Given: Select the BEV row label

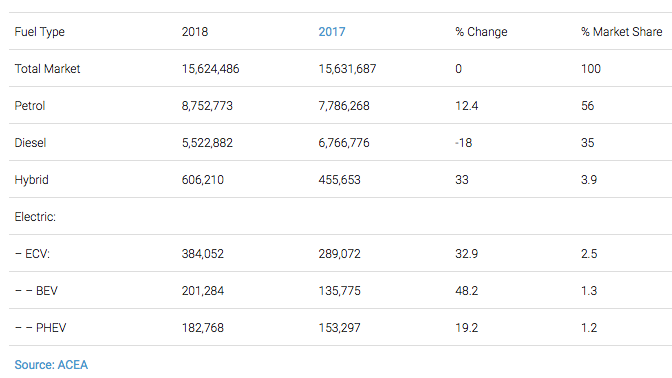Looking at the screenshot, I should 36,291.
